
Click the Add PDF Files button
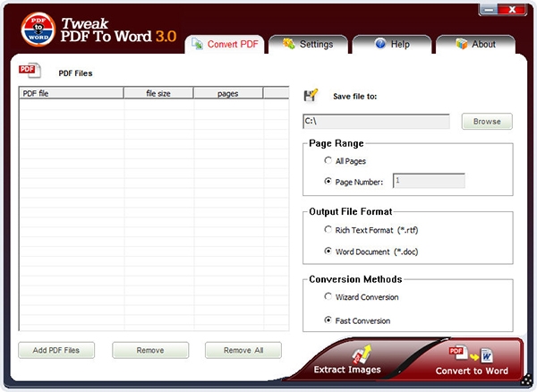[56, 350]
